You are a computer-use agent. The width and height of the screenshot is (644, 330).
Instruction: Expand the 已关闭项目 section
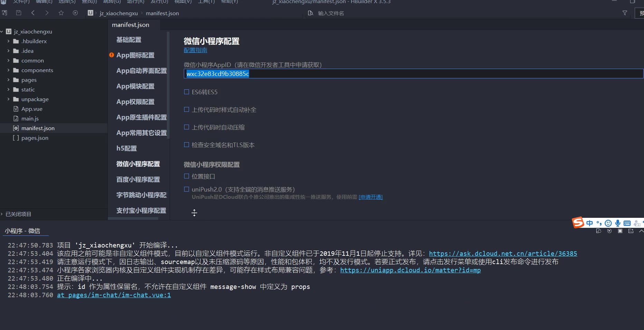(x=2, y=214)
